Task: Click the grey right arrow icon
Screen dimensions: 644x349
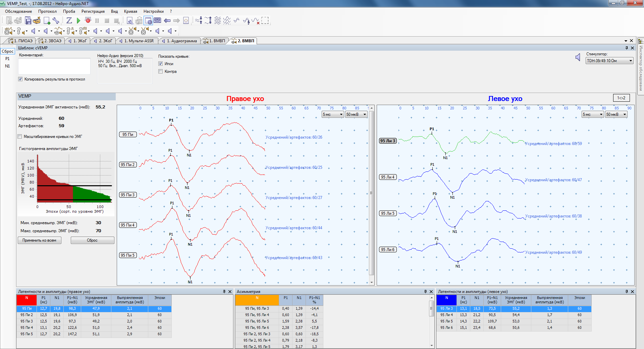Action: (x=176, y=21)
